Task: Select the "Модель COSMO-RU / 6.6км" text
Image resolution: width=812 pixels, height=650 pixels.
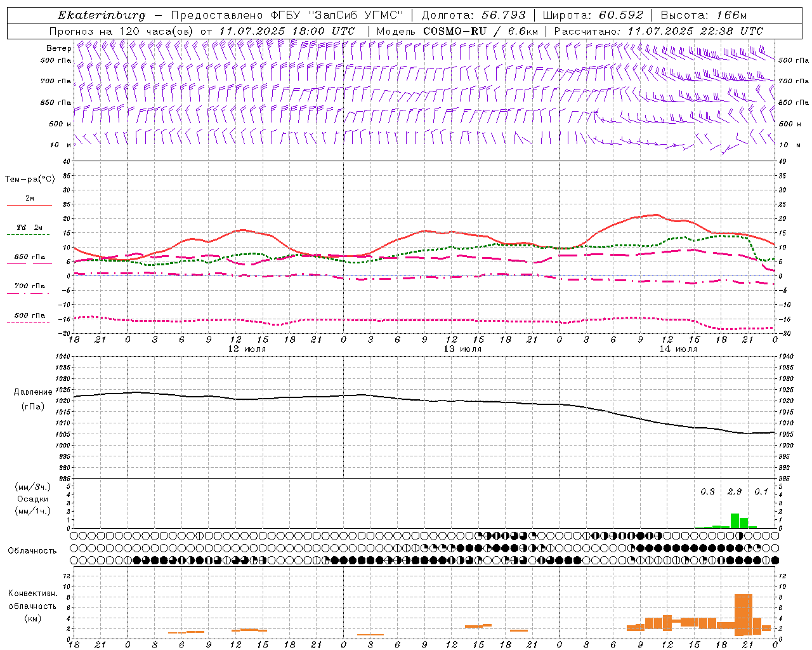Action: (457, 31)
